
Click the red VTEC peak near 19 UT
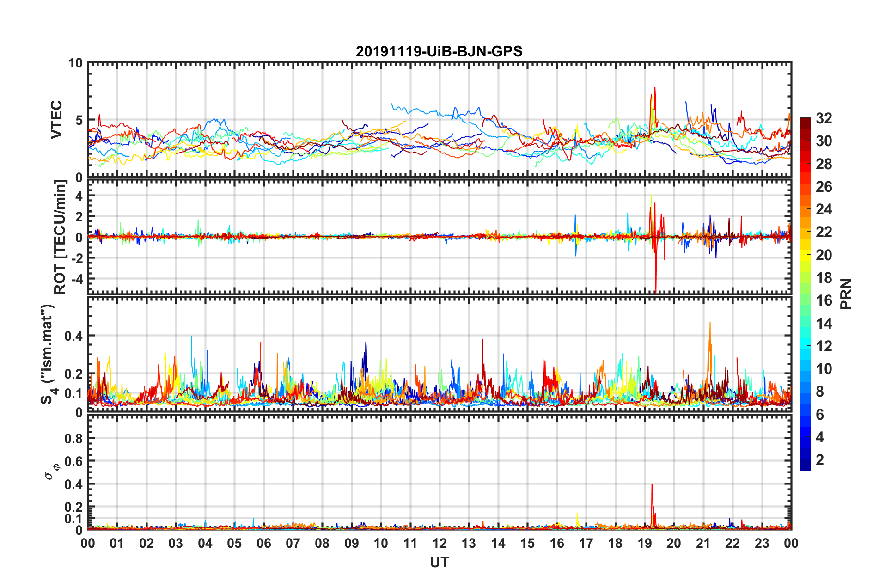(x=655, y=99)
